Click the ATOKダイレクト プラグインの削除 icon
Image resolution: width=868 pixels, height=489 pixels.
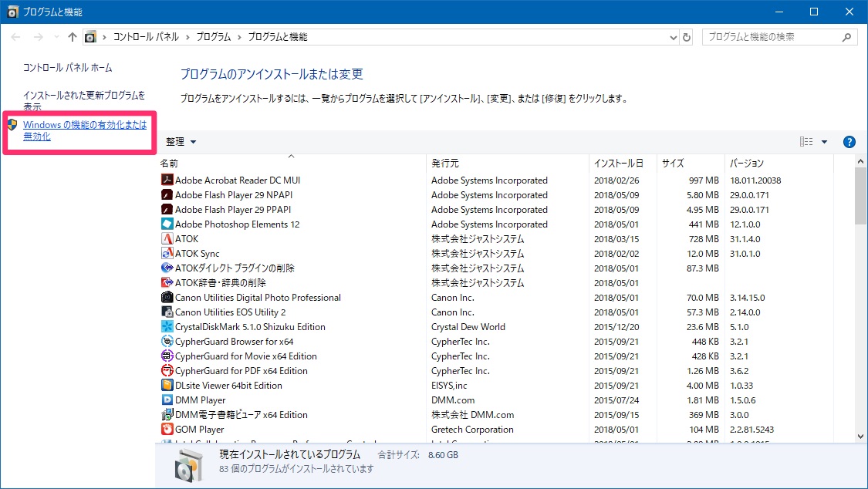pos(167,268)
